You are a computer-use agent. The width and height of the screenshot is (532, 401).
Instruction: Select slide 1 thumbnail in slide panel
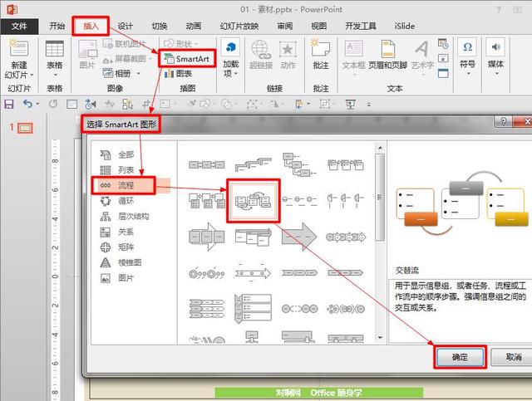coord(26,129)
